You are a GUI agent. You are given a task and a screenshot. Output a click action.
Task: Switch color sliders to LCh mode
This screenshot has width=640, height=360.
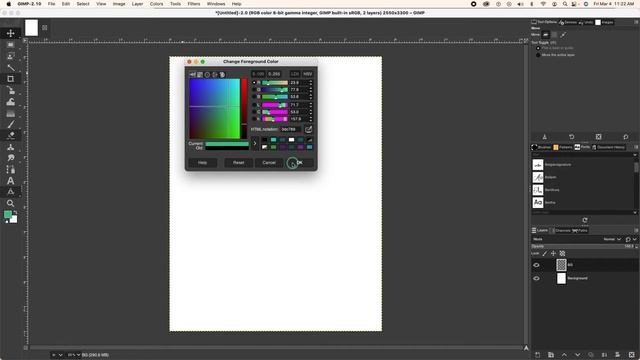tap(295, 74)
